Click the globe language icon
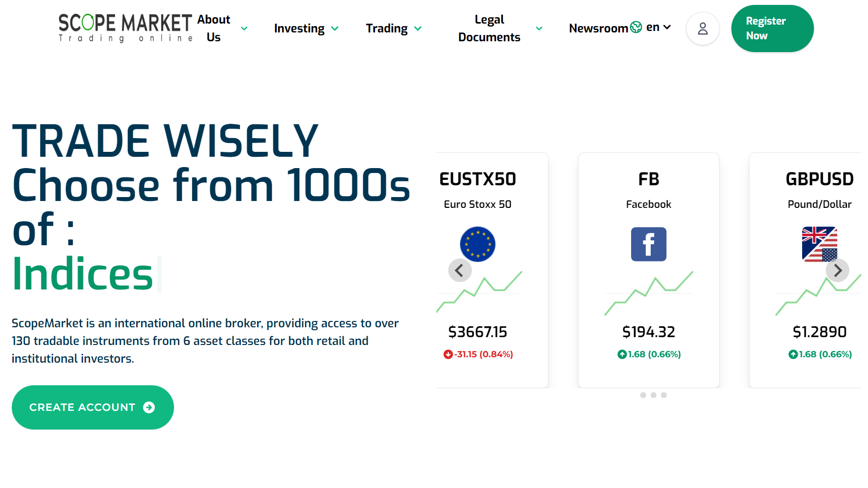868x488 pixels. [x=636, y=28]
